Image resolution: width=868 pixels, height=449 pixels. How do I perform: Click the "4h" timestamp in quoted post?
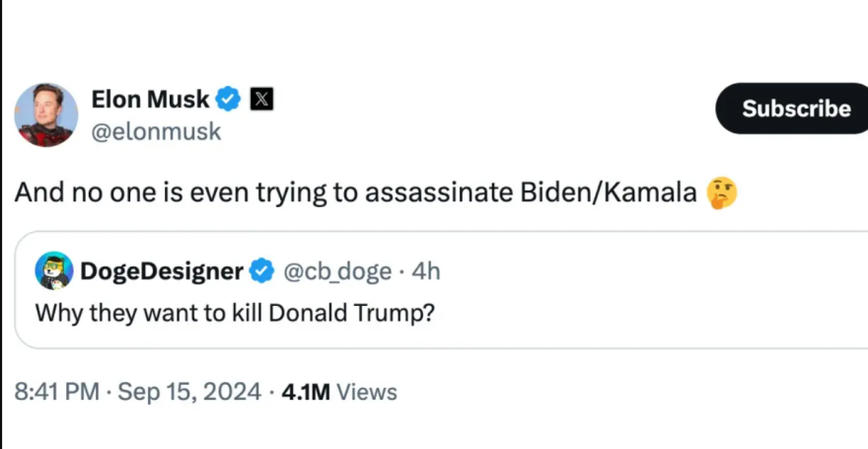pos(425,270)
